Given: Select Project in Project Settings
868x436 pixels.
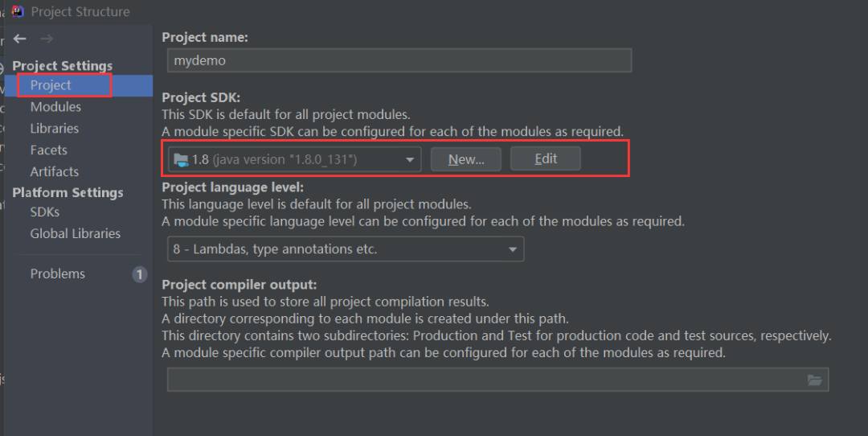Looking at the screenshot, I should [x=51, y=85].
